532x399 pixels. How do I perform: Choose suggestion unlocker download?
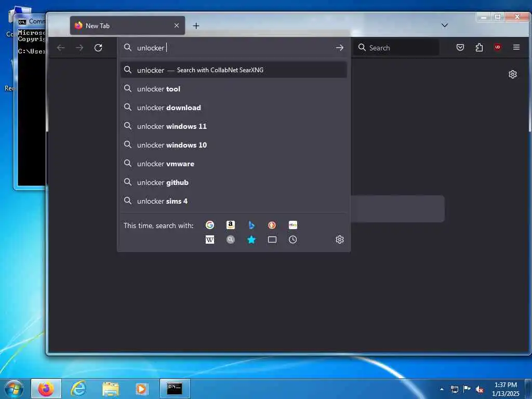234,108
